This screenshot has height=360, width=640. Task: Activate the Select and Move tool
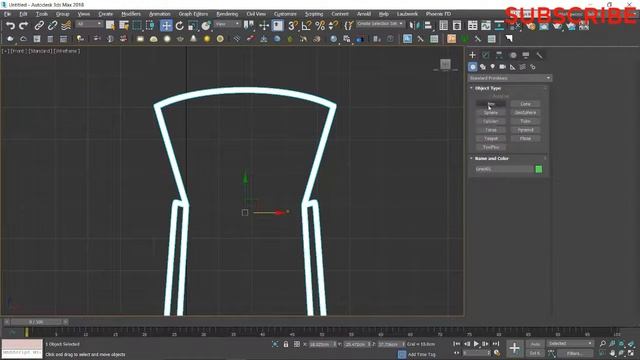pyautogui.click(x=166, y=26)
